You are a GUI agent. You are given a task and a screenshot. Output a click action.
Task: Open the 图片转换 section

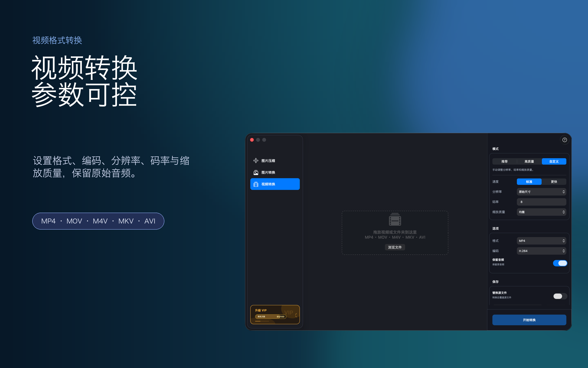pyautogui.click(x=275, y=172)
